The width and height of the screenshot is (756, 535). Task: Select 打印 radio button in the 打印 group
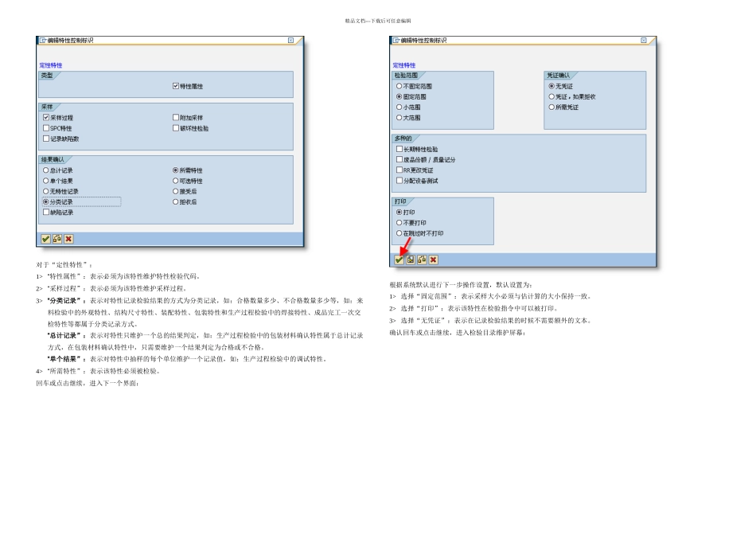399,212
